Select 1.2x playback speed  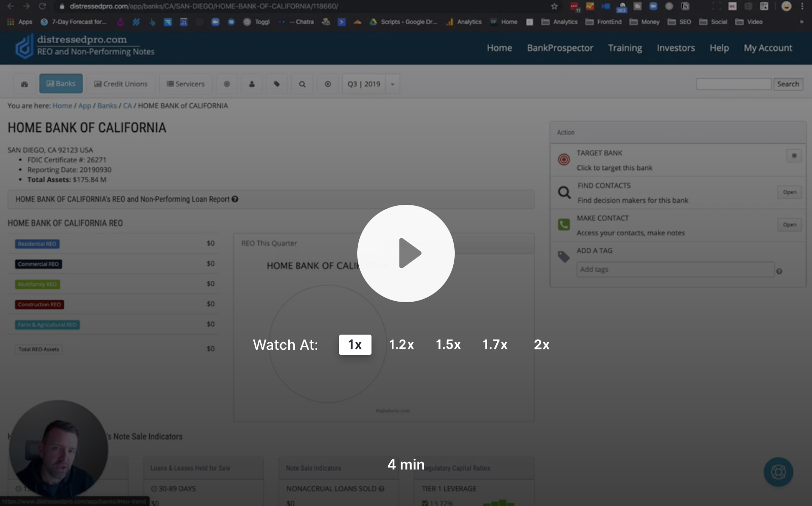click(x=401, y=345)
